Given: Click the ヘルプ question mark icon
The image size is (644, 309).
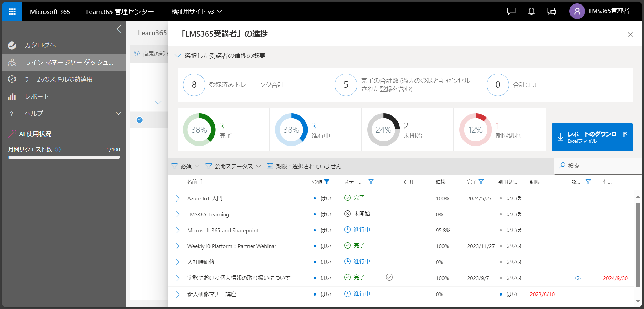Looking at the screenshot, I should tap(12, 113).
